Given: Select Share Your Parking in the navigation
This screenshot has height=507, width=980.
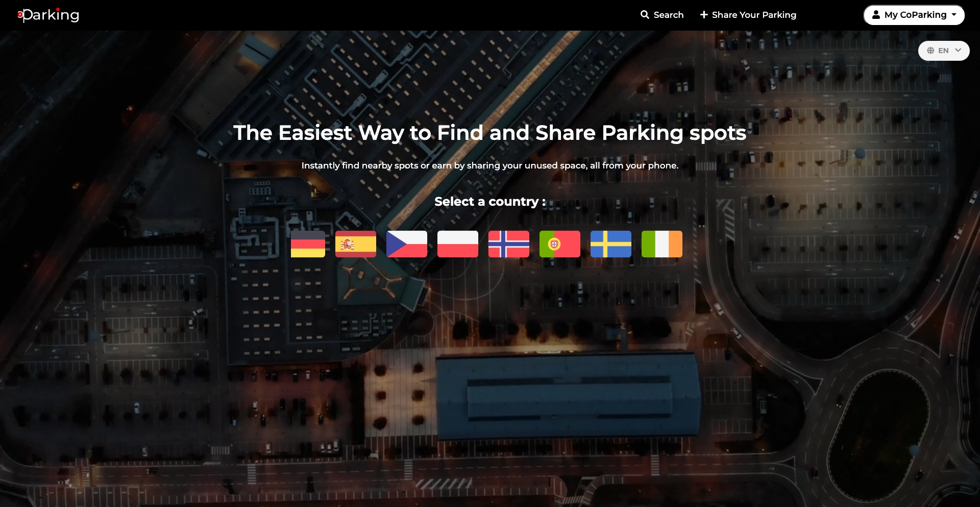Looking at the screenshot, I should (754, 15).
